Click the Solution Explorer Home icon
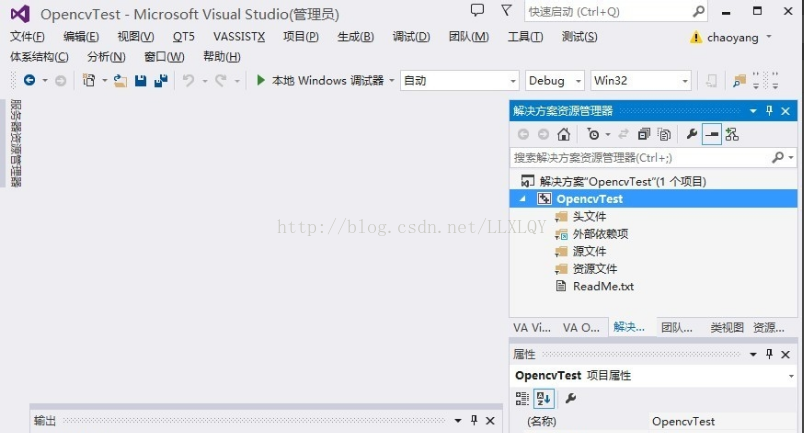The height and width of the screenshot is (433, 804). pos(564,134)
